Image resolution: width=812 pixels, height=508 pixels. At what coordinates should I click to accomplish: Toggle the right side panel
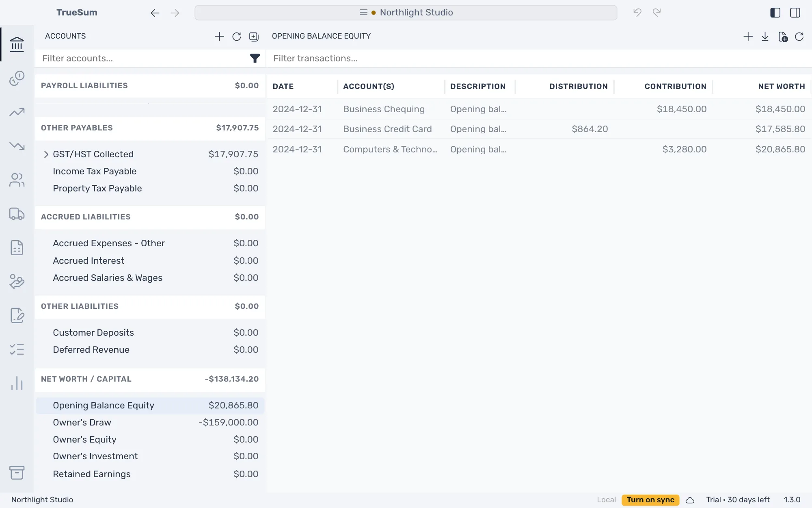pyautogui.click(x=795, y=13)
